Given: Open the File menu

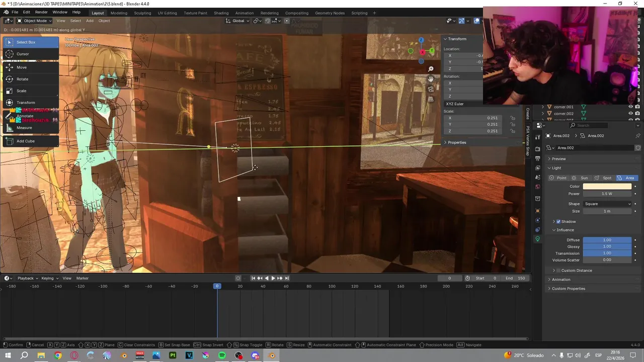Looking at the screenshot, I should tap(15, 12).
